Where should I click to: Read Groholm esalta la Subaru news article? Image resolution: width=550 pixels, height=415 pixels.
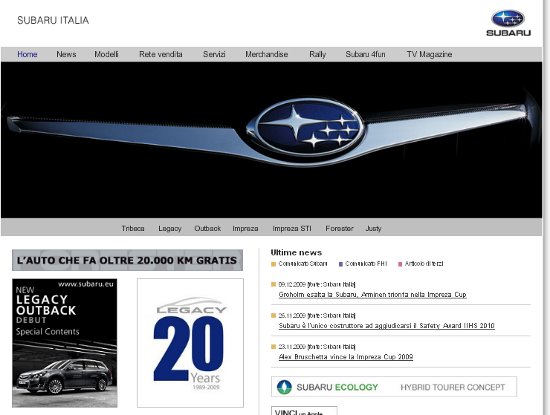click(x=373, y=295)
